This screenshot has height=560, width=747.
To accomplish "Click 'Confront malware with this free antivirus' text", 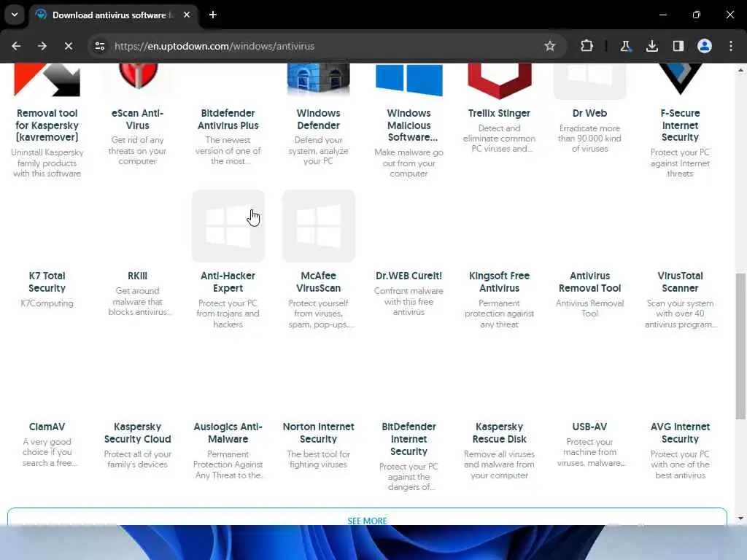I will pos(409,301).
